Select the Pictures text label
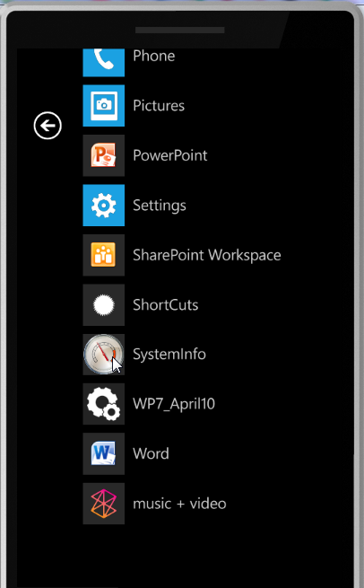Screen dimensions: 364x588 (x=159, y=106)
